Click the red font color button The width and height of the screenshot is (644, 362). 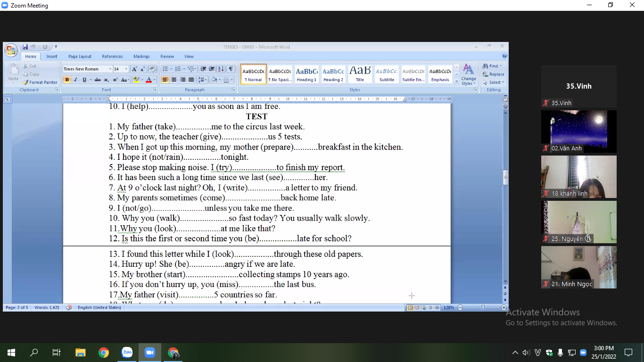pos(149,80)
